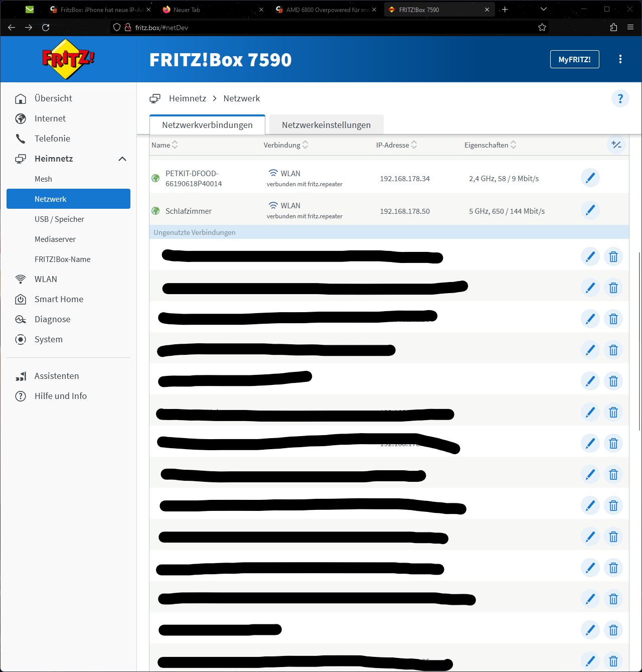Collapse the Heimnetz section chevron

click(122, 159)
